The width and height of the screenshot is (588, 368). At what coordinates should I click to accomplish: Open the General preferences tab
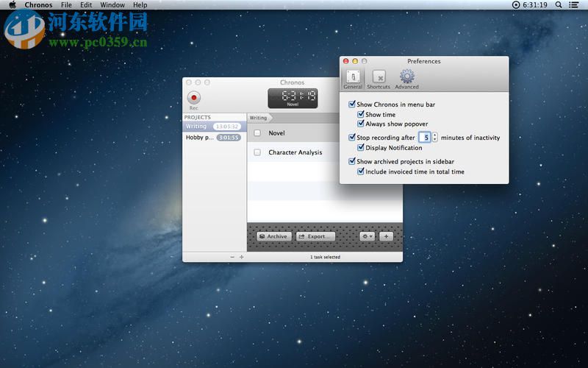pyautogui.click(x=353, y=79)
